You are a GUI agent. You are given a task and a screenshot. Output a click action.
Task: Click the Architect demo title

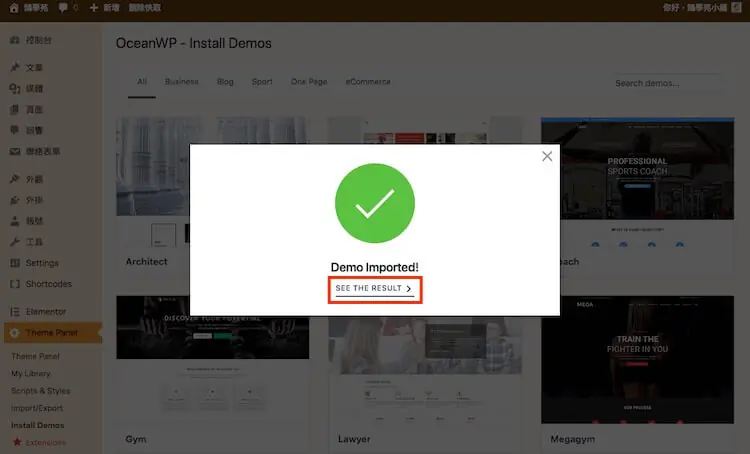coord(146,262)
